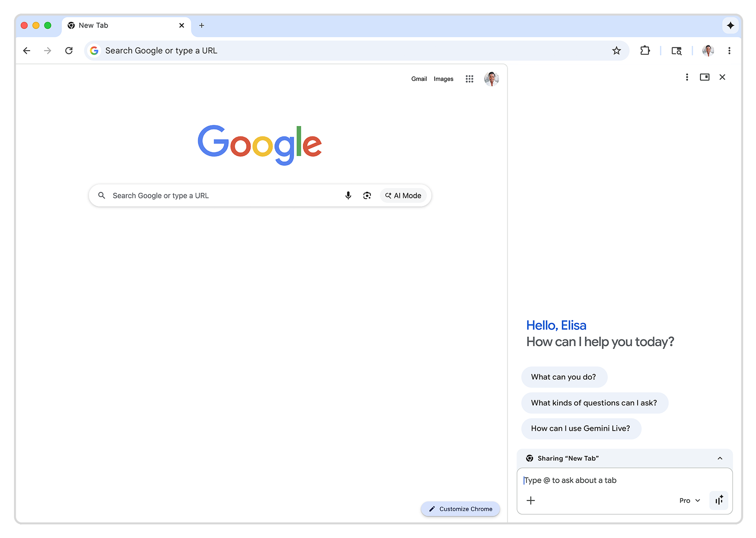The image size is (756, 538).
Task: Click the Gemini sparkle icon in the toolbar
Action: [731, 25]
